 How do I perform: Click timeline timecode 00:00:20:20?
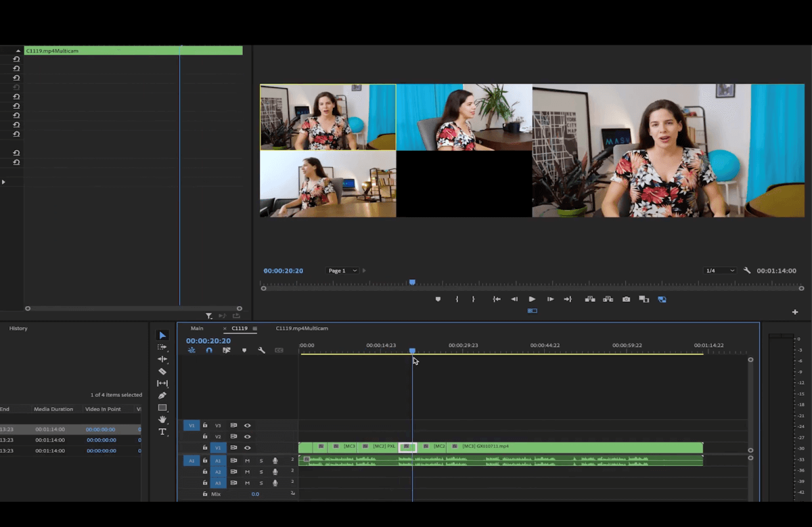[x=208, y=341]
